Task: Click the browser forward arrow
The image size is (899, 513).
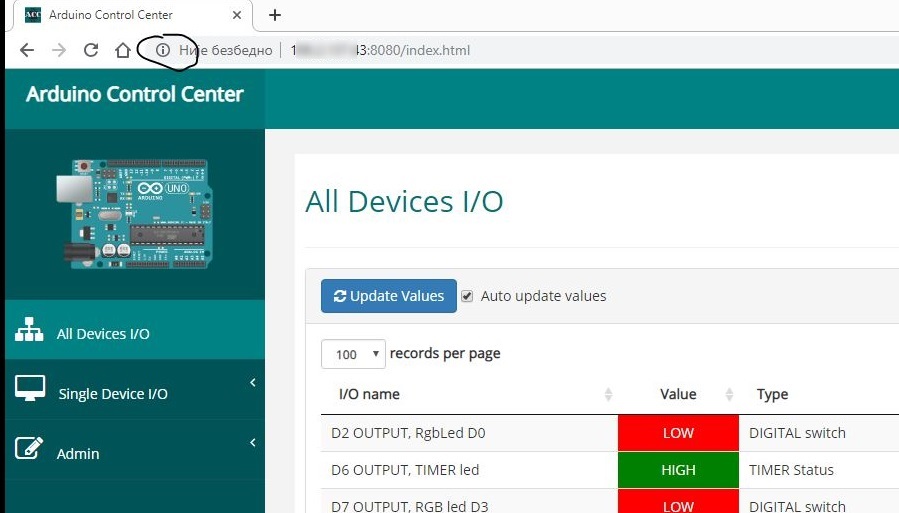Action: coord(59,50)
